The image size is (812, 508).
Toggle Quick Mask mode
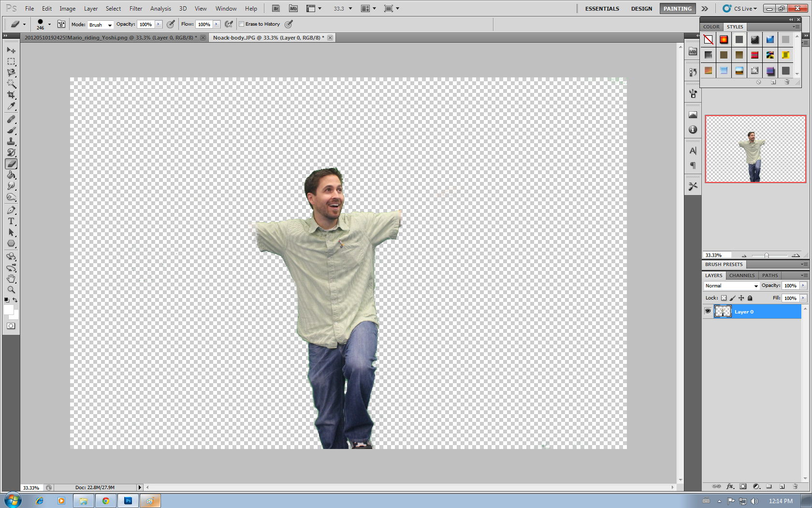tap(11, 326)
